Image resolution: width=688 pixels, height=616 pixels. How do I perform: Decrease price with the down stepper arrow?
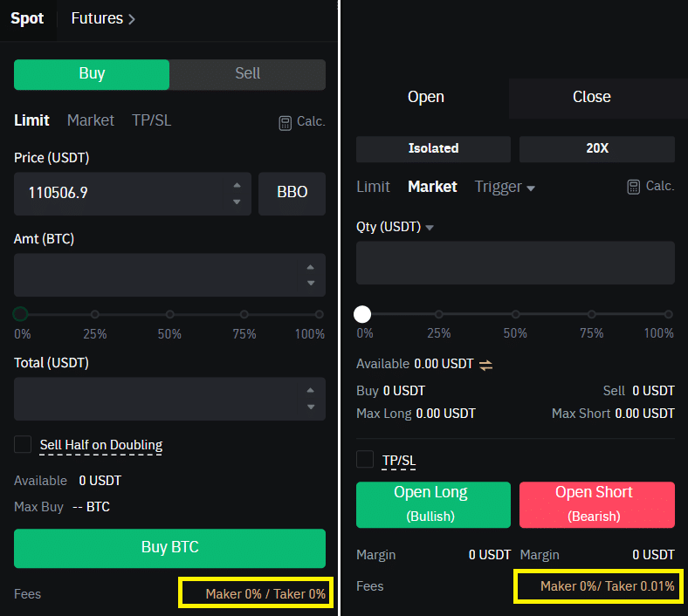237,202
